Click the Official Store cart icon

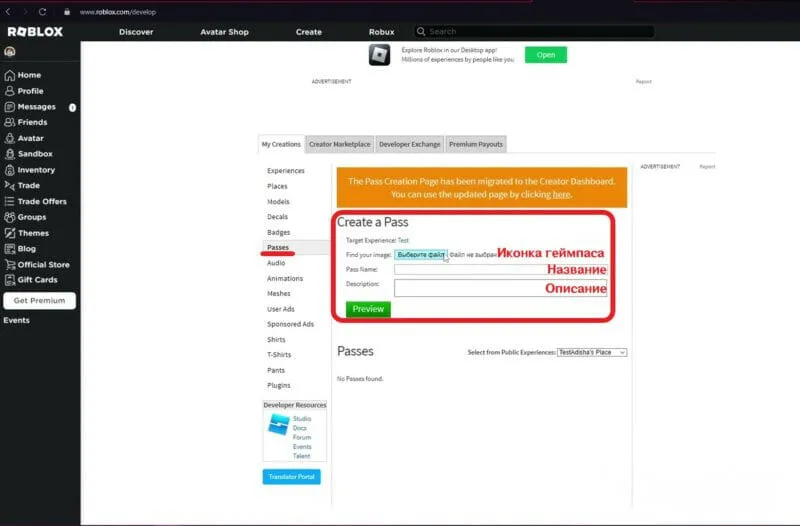click(10, 264)
